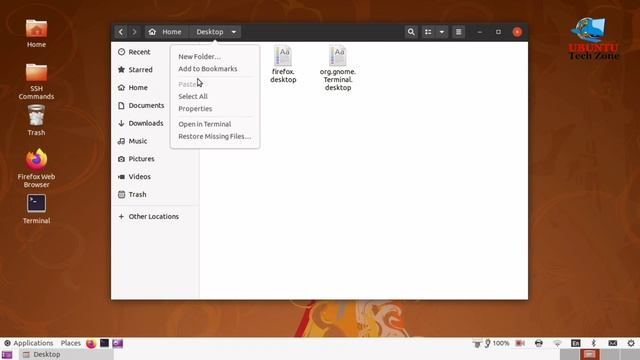Select the org.gnome.Terminal.desktop file
Image resolution: width=640 pixels, height=360 pixels.
(338, 68)
